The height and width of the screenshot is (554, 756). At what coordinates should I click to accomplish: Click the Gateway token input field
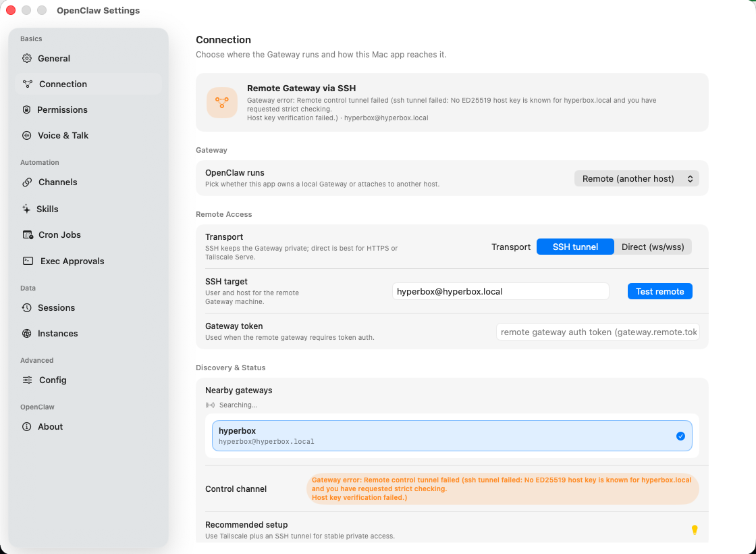[x=598, y=332]
